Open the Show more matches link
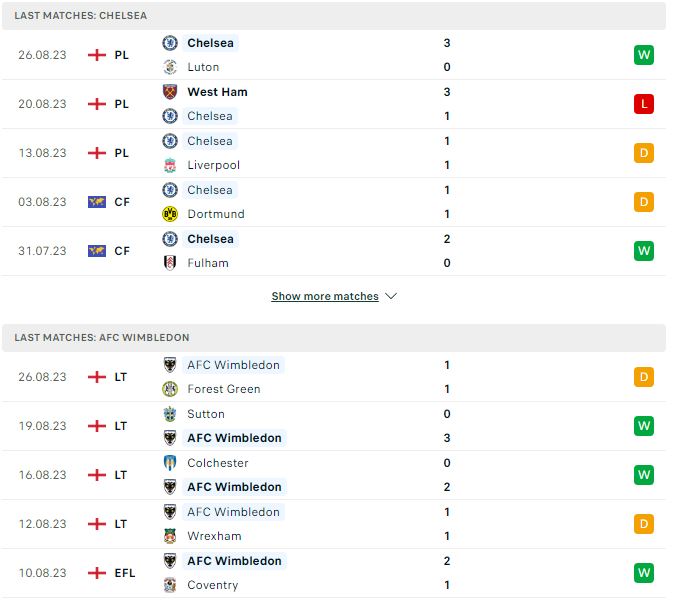This screenshot has height=601, width=676. 325,296
